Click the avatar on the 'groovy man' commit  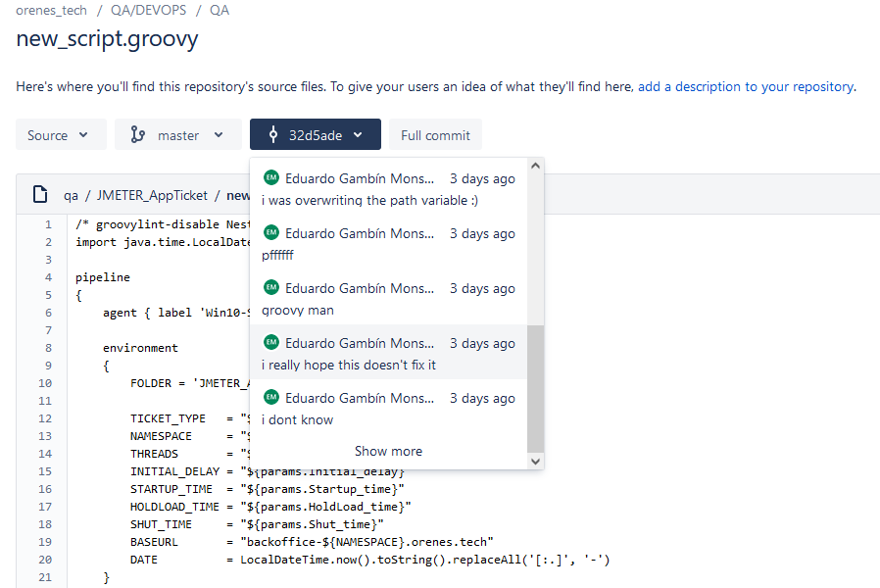point(271,288)
